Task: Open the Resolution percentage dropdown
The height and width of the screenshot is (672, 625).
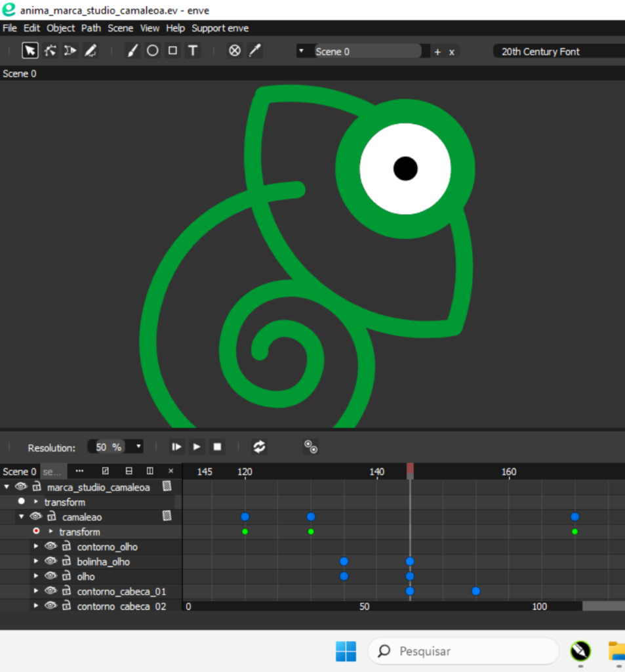Action: (138, 447)
